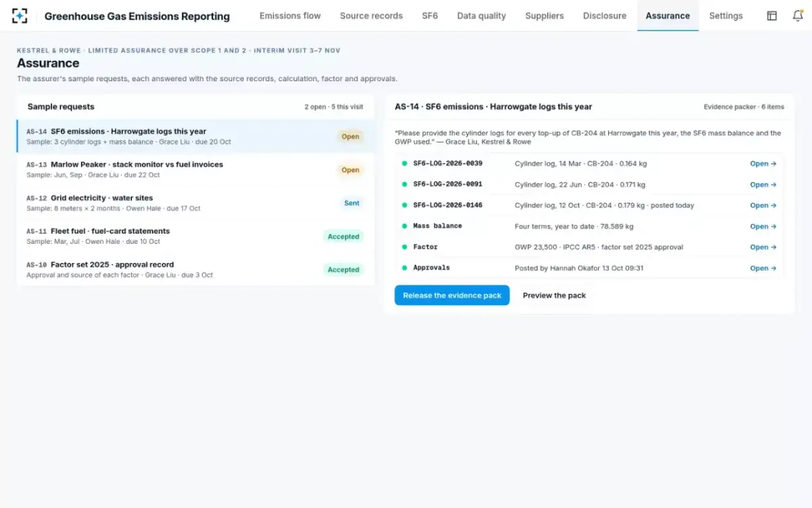The width and height of the screenshot is (812, 508).
Task: Open the notifications bell
Action: [798, 16]
